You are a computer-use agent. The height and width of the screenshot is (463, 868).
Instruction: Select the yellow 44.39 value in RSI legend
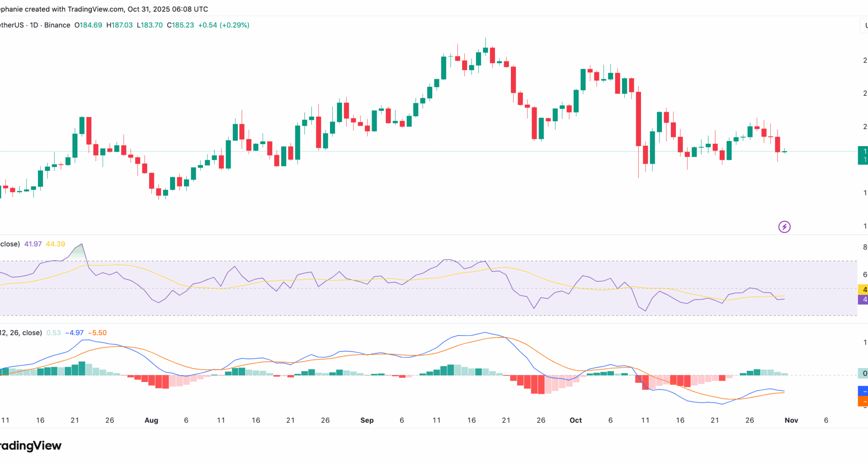coord(55,244)
